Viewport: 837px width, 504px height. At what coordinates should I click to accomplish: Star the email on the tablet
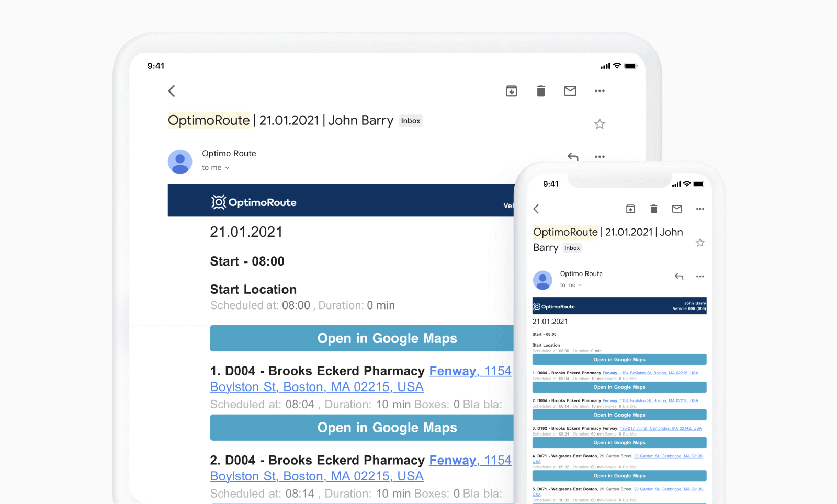pos(600,124)
